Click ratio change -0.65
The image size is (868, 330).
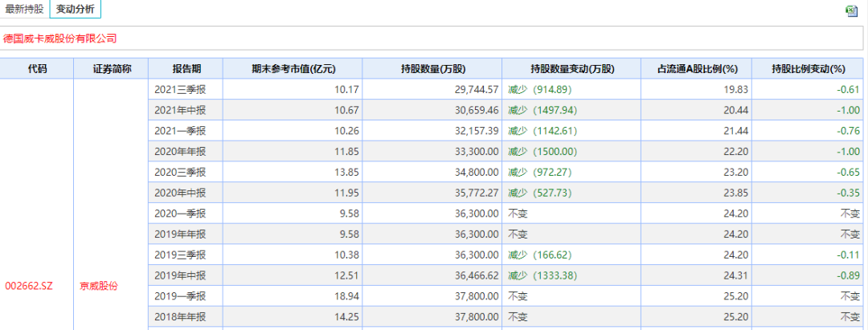pos(850,173)
